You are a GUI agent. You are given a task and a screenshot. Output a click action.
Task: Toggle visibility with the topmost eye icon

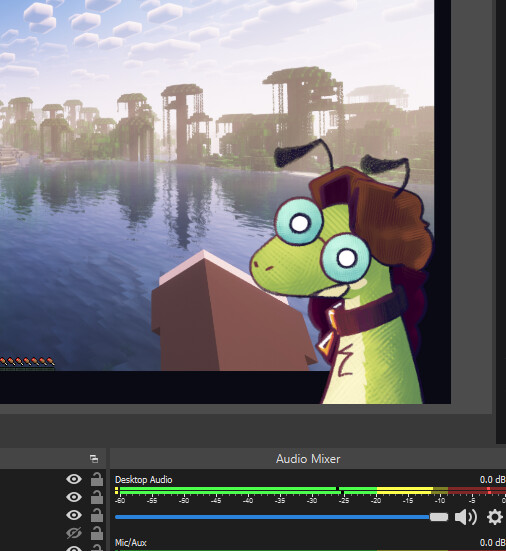tap(74, 479)
